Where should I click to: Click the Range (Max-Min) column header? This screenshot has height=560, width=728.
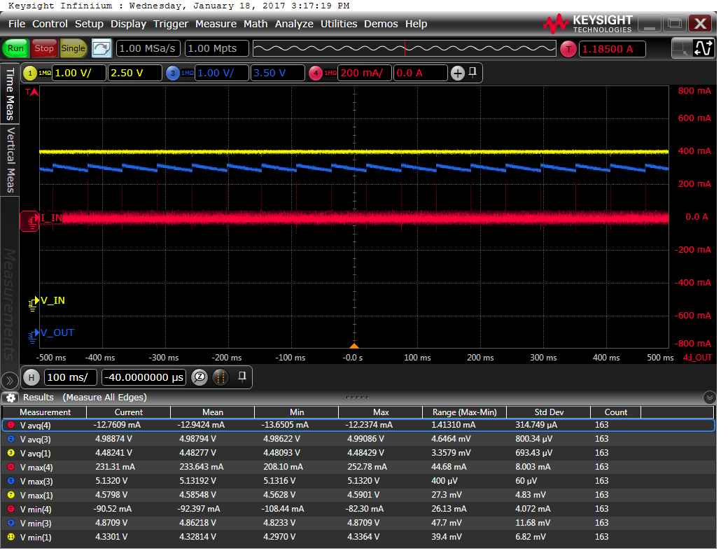(x=465, y=412)
